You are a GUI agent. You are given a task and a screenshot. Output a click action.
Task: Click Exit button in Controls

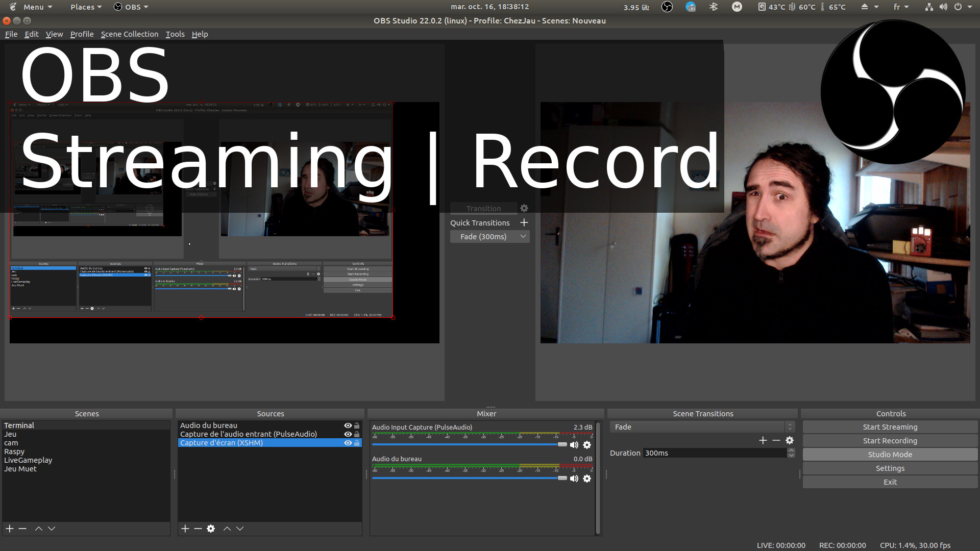(890, 482)
